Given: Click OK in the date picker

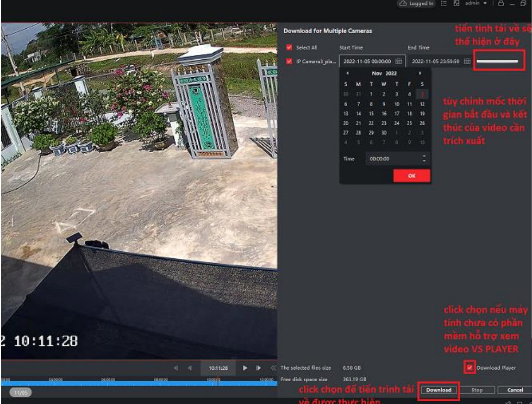Looking at the screenshot, I should click(411, 176).
